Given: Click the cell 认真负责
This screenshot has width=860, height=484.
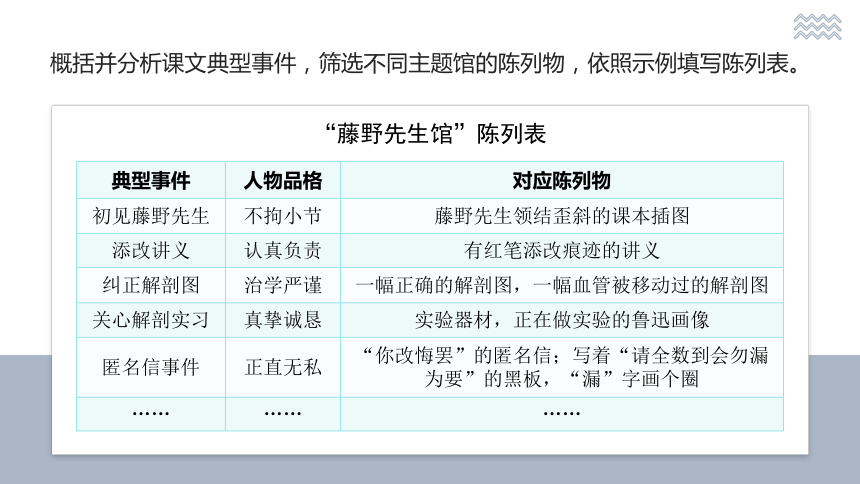Looking at the screenshot, I should [x=283, y=251].
